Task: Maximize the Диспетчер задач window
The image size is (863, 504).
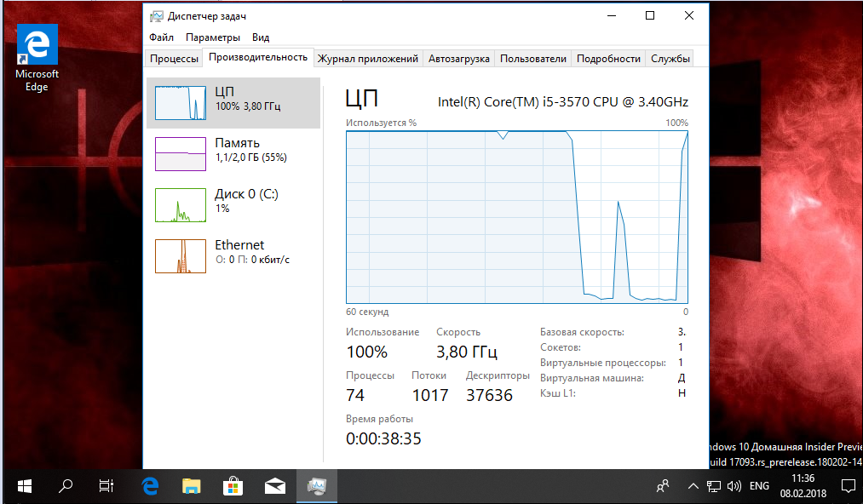Action: coord(650,15)
